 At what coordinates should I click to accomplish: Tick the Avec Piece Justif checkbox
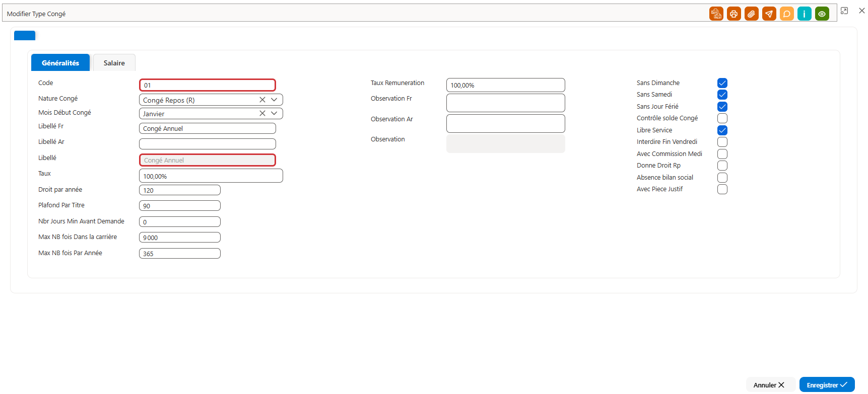[x=722, y=189]
